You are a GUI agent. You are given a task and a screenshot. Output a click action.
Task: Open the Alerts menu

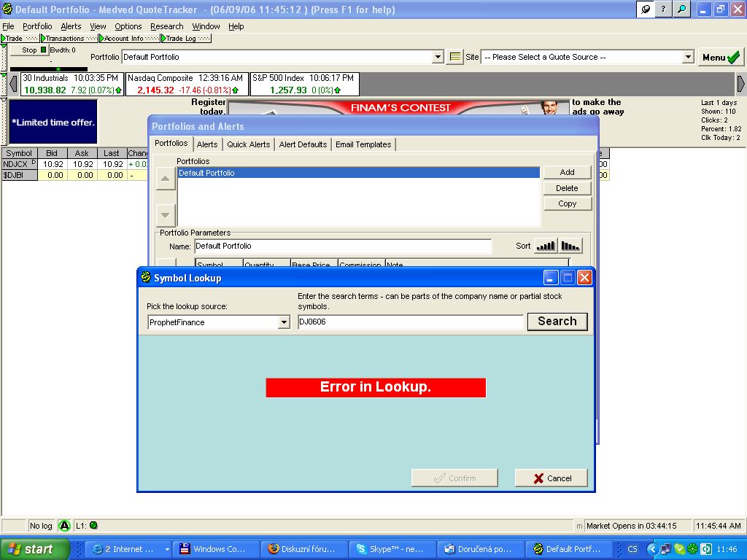71,26
